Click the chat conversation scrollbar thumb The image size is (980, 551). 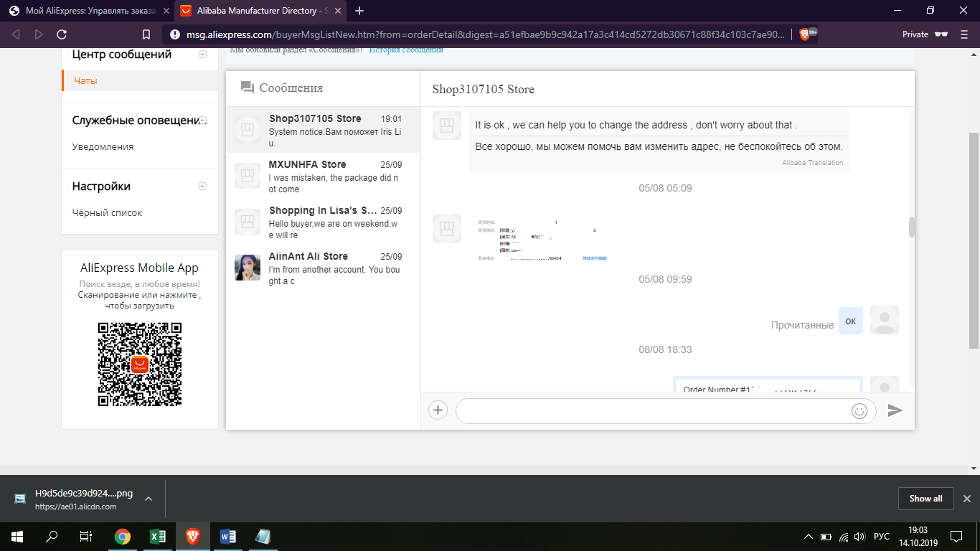coord(912,227)
